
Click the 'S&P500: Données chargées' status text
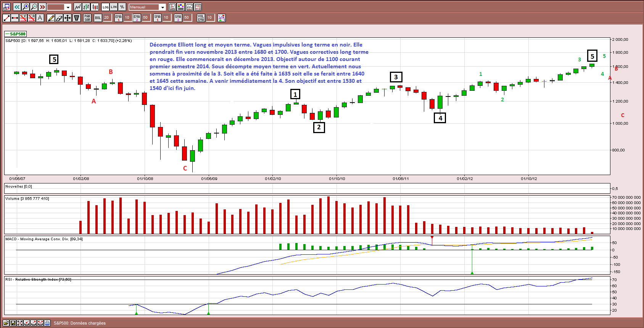(x=80, y=323)
